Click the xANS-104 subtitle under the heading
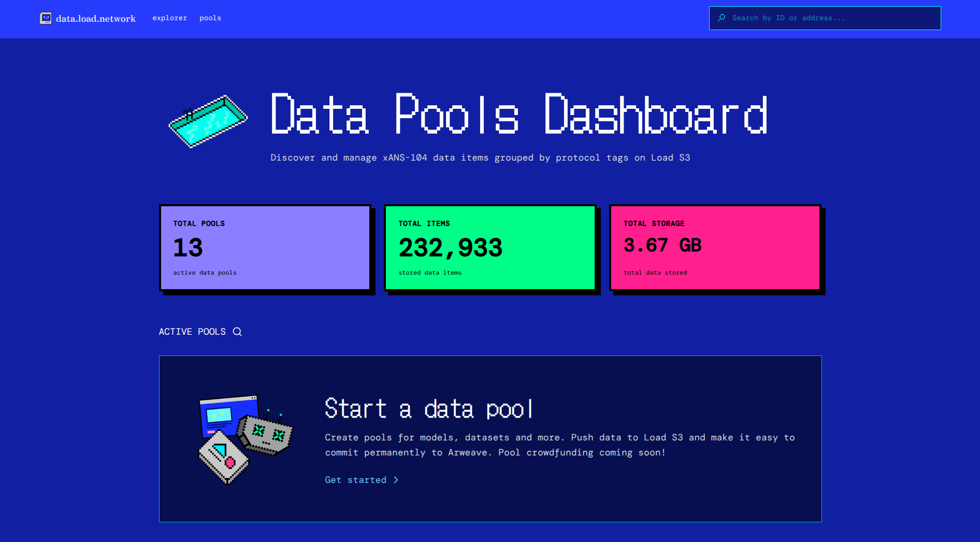Viewport: 980px width, 542px height. (480, 158)
